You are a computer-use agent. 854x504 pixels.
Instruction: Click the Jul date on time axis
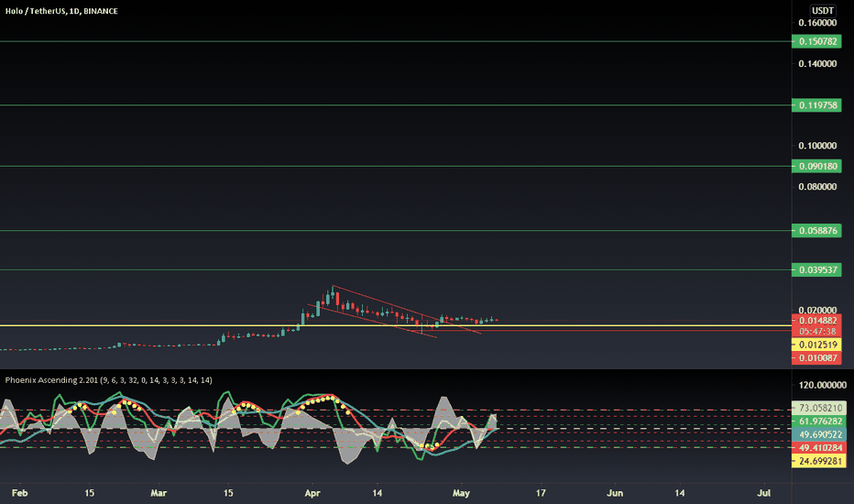tap(764, 493)
